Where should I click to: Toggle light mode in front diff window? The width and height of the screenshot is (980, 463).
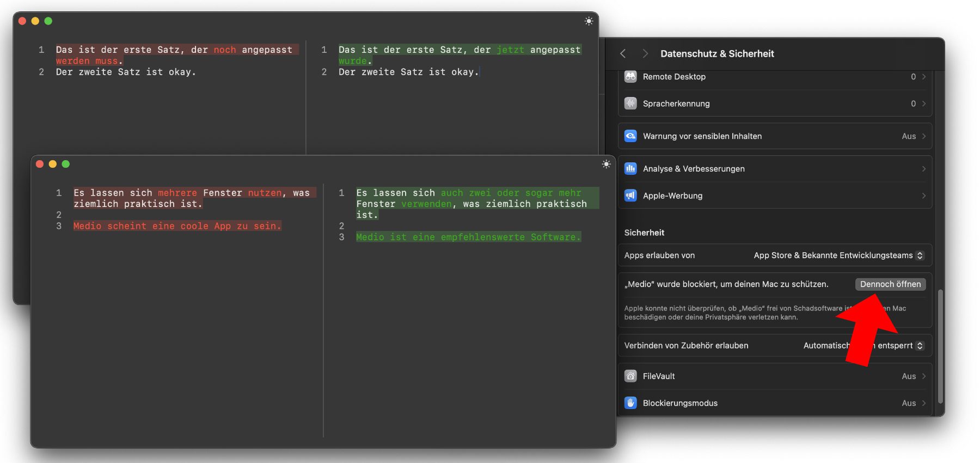pos(606,164)
